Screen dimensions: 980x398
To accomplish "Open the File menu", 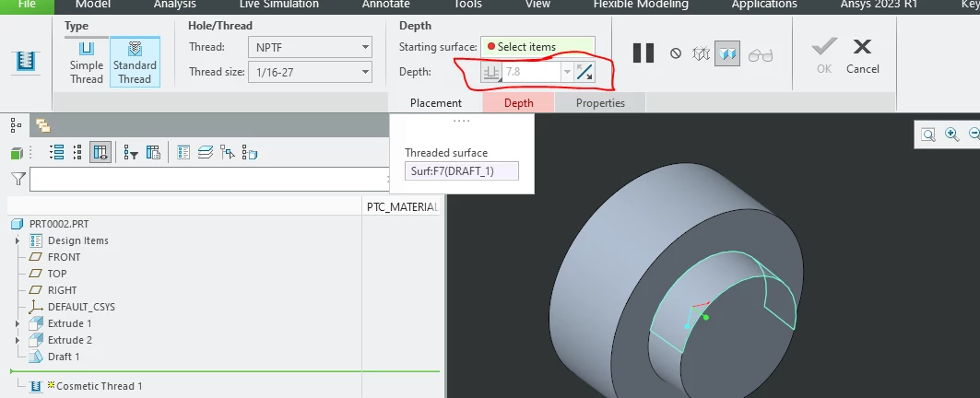I will click(x=27, y=5).
